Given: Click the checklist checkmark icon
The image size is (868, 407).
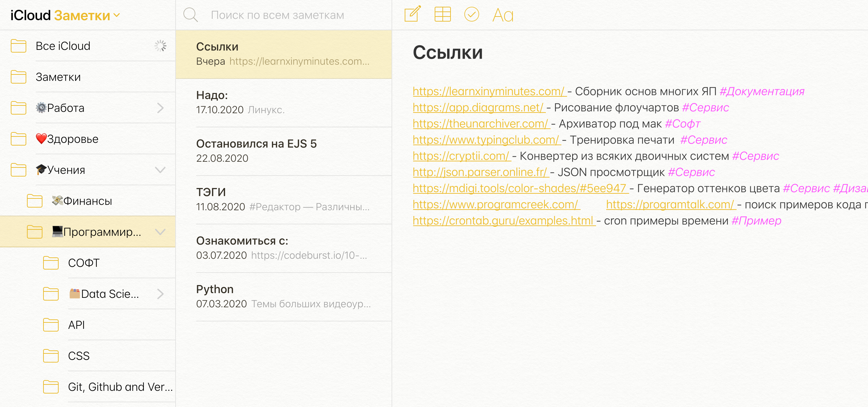Looking at the screenshot, I should (471, 14).
